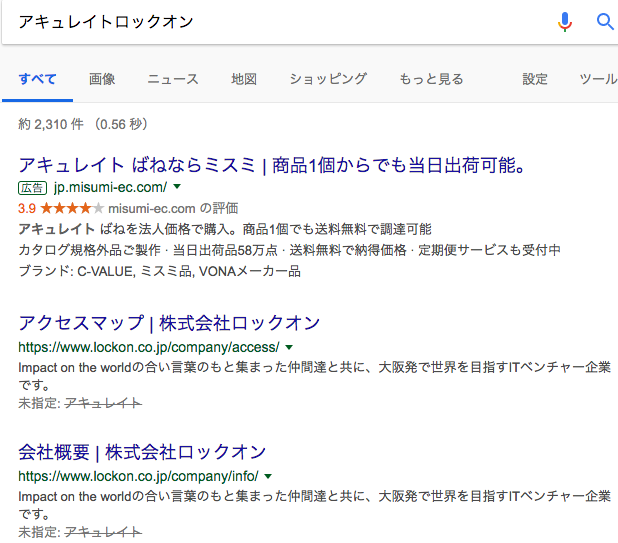The height and width of the screenshot is (543, 618).
Task: Open the アクセスマップ | 株式会社ロックオン result
Action: pyautogui.click(x=169, y=323)
